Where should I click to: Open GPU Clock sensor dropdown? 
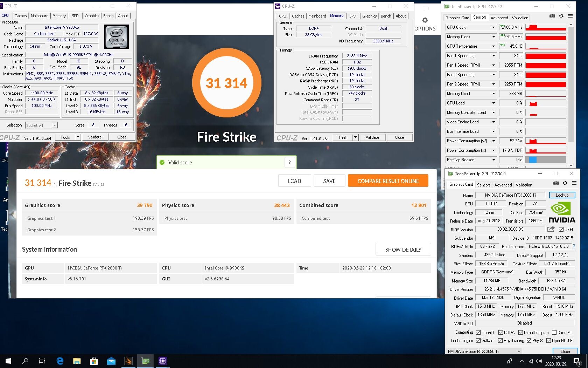(493, 27)
